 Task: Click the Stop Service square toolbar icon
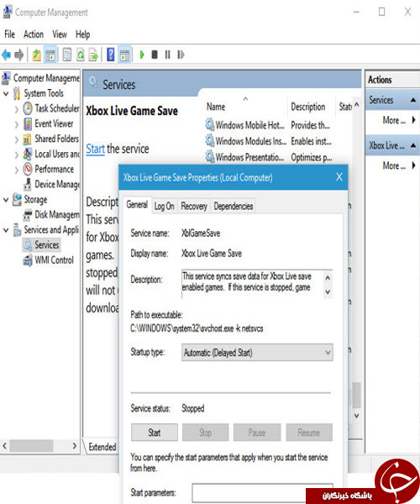tap(155, 55)
